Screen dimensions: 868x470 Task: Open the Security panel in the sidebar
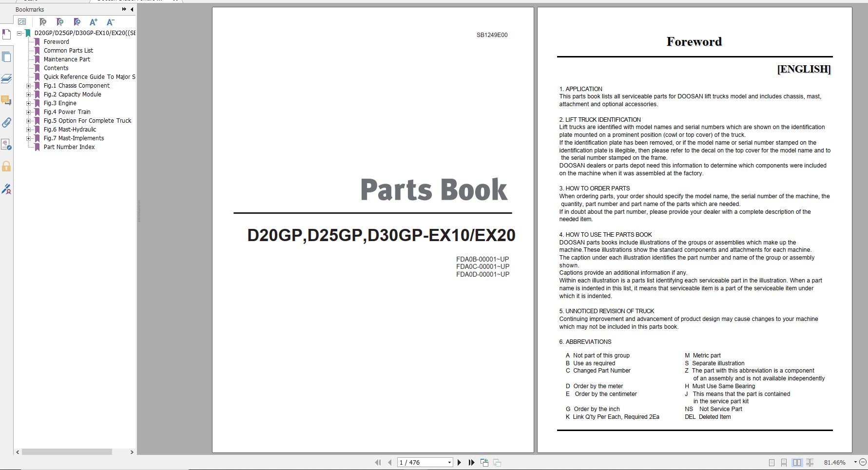click(6, 167)
